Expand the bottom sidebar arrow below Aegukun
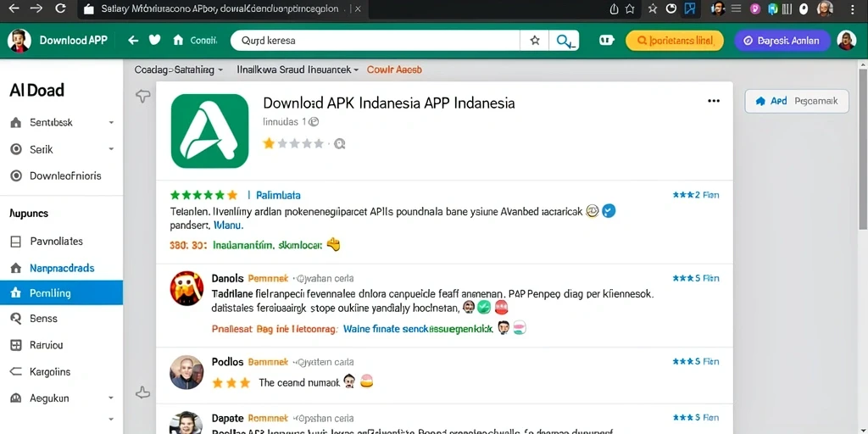The height and width of the screenshot is (434, 868). point(111,419)
